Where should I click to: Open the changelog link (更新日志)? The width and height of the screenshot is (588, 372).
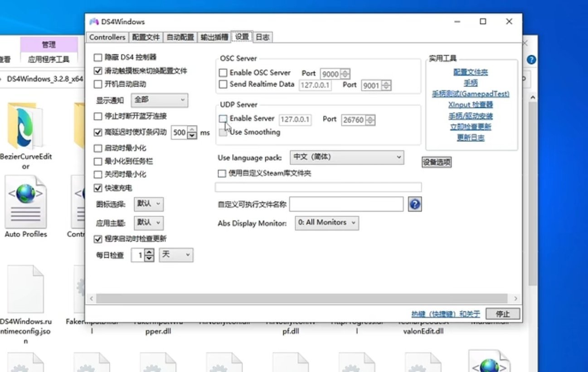(471, 138)
